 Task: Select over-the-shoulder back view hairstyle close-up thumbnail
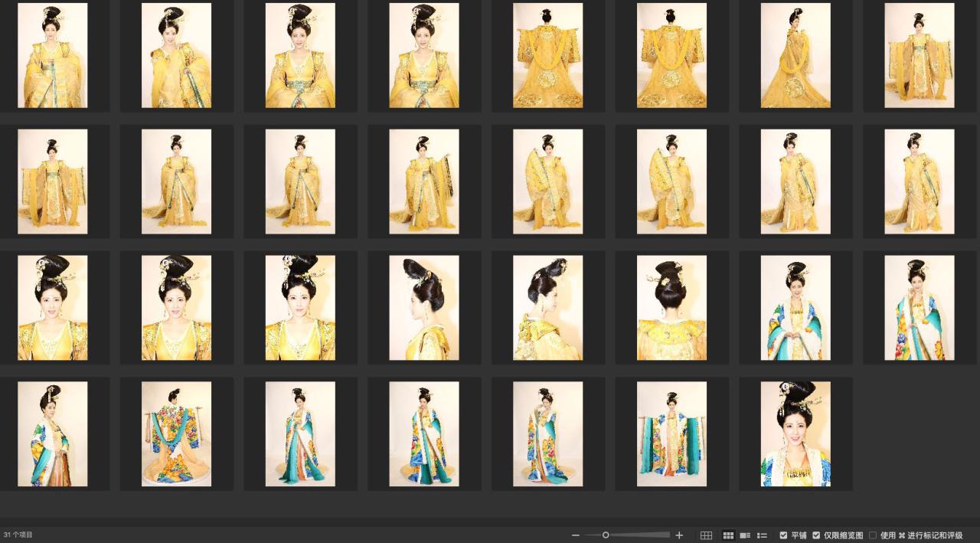tap(547, 308)
